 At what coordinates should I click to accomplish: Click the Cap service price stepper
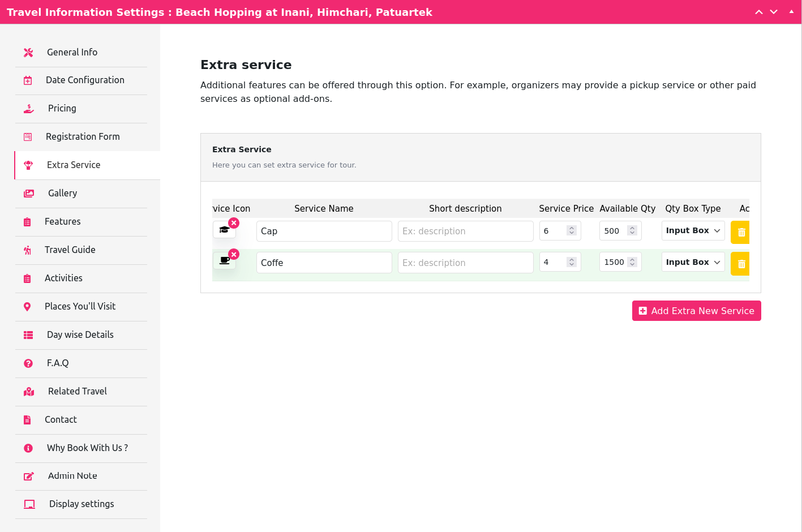[572, 230]
